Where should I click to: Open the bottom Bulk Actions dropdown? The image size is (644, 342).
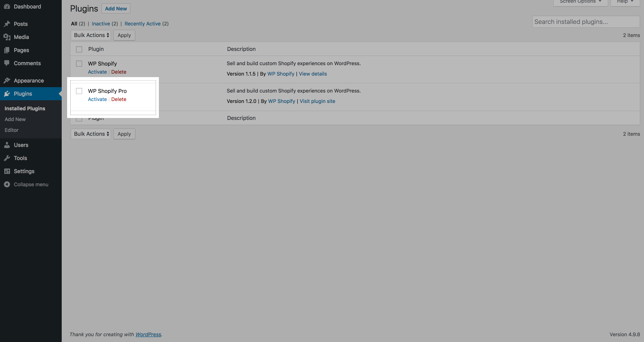[x=91, y=134]
